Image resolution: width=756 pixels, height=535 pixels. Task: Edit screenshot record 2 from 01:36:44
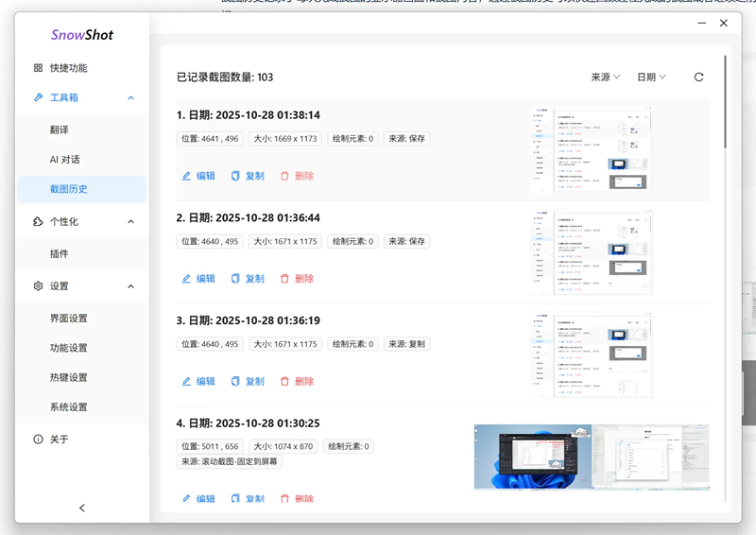[x=198, y=278]
